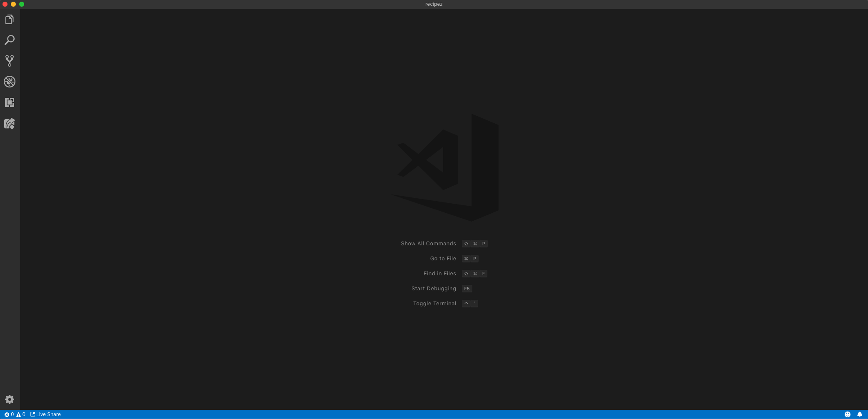Open the Debug view bug icon
This screenshot has width=868, height=419.
click(x=10, y=82)
